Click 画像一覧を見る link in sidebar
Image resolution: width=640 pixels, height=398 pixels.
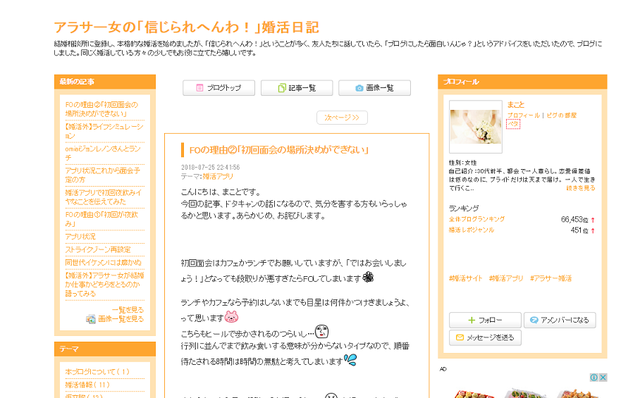121,319
